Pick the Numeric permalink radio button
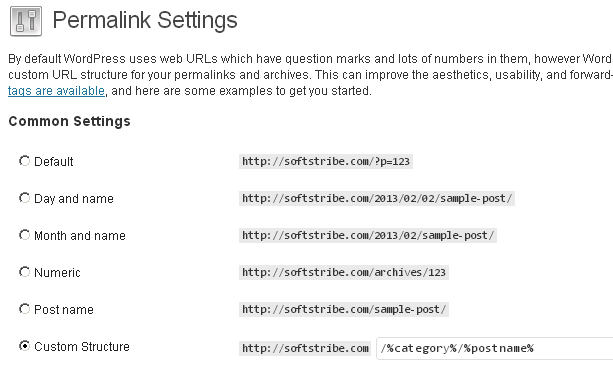 (24, 272)
